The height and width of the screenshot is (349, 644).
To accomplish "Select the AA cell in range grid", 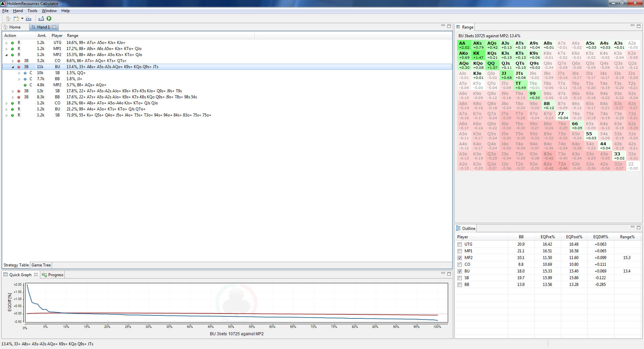I will tap(464, 45).
